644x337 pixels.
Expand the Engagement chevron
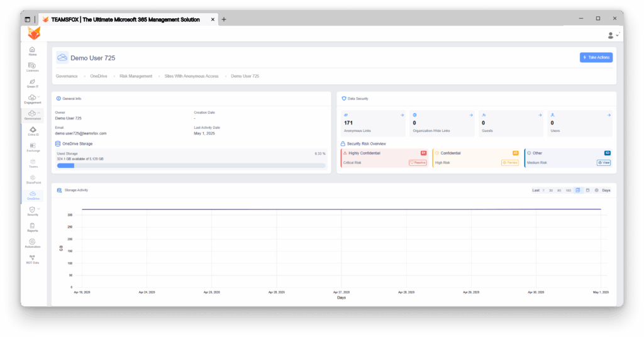[38, 97]
